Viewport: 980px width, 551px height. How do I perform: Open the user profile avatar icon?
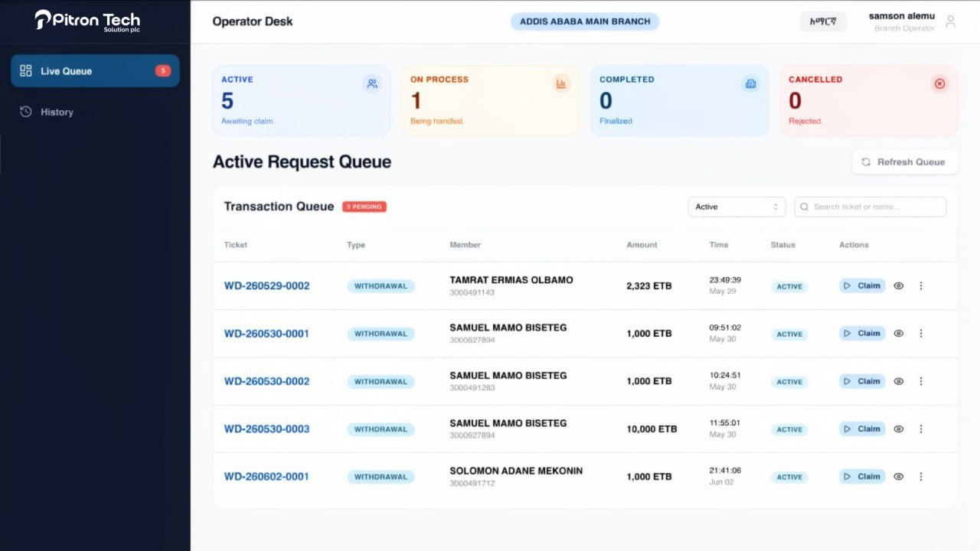[x=950, y=21]
